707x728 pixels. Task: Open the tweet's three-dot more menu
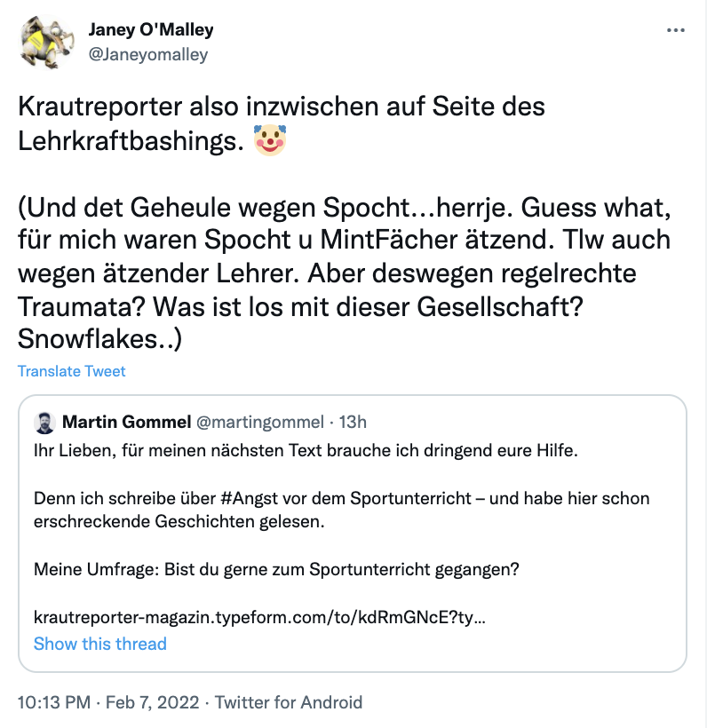[x=676, y=30]
